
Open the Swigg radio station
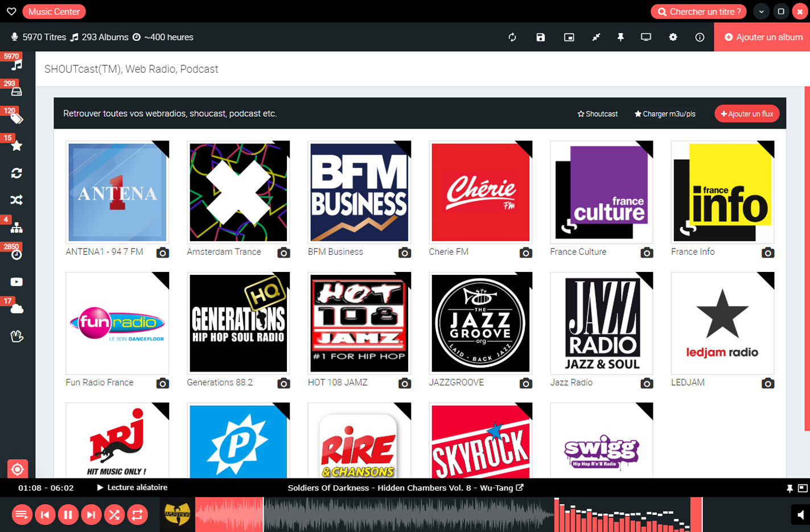pos(601,440)
